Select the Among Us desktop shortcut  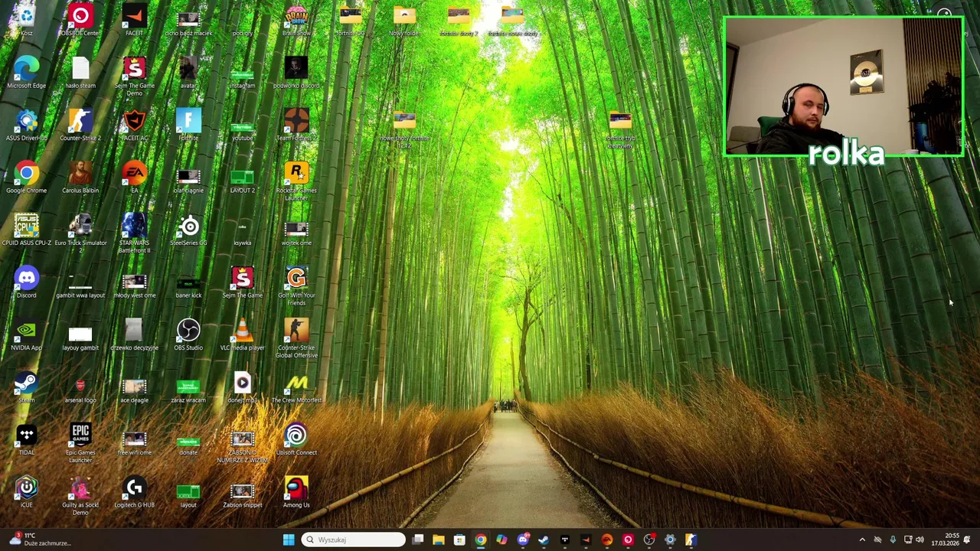296,492
